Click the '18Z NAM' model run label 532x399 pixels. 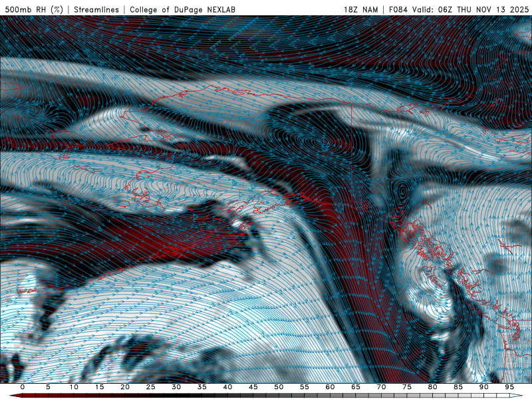[x=360, y=9]
